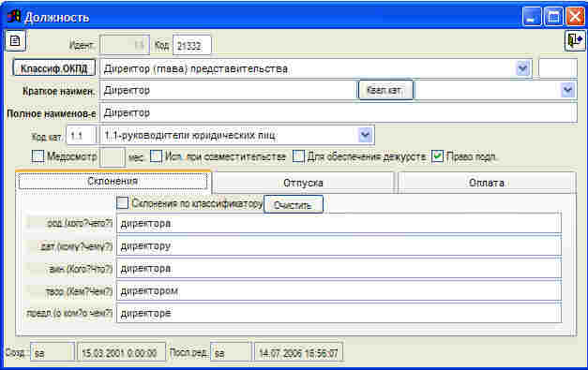Click the last edit date 14.07.2006 field
This screenshot has height=370, width=588.
(299, 352)
